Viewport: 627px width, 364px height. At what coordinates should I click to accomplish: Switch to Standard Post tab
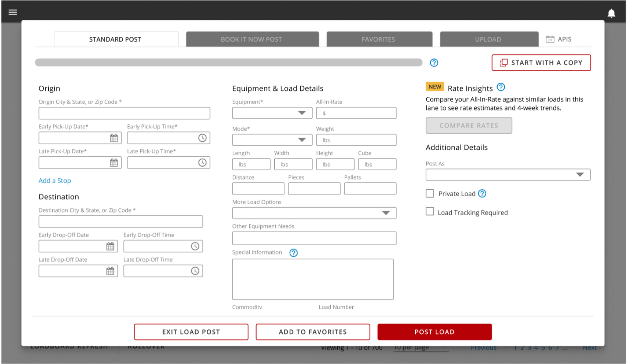click(x=116, y=39)
